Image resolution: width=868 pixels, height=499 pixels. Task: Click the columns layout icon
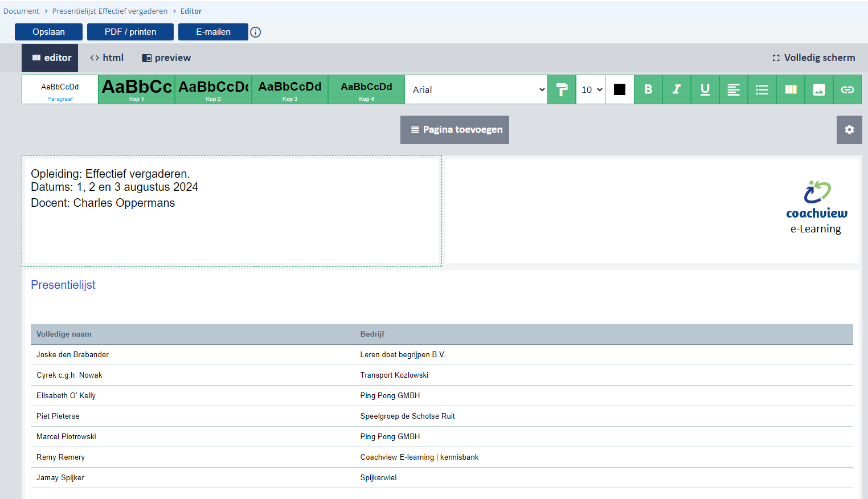coord(791,89)
